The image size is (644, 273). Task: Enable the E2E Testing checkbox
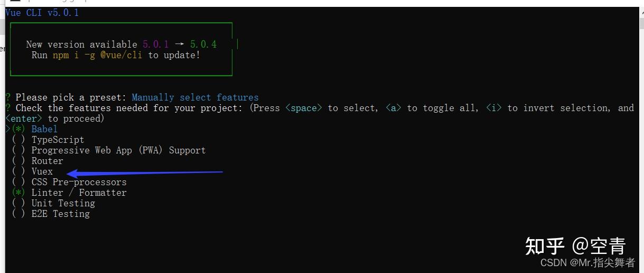pos(18,214)
